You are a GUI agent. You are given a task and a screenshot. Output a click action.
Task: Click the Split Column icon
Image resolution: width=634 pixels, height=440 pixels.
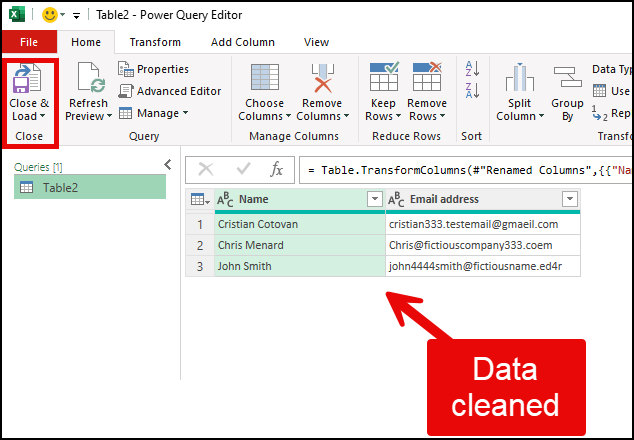(520, 78)
